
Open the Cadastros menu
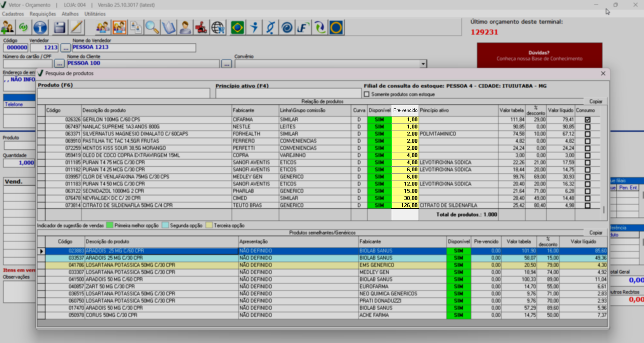click(x=13, y=14)
